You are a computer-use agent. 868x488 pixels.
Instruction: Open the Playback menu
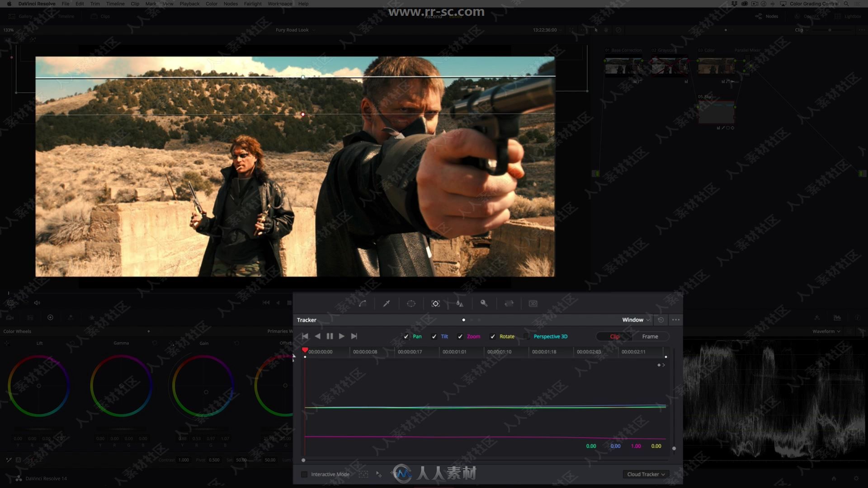coord(189,4)
